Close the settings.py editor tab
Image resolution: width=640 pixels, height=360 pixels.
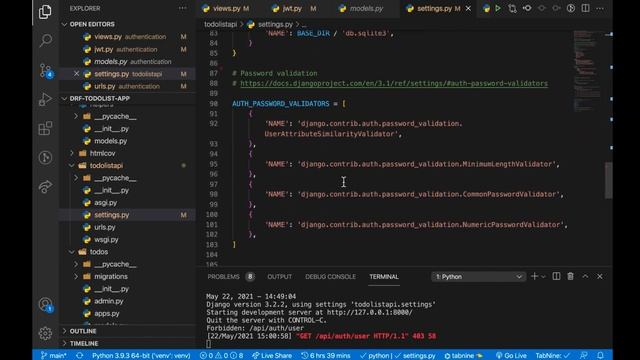click(x=468, y=8)
